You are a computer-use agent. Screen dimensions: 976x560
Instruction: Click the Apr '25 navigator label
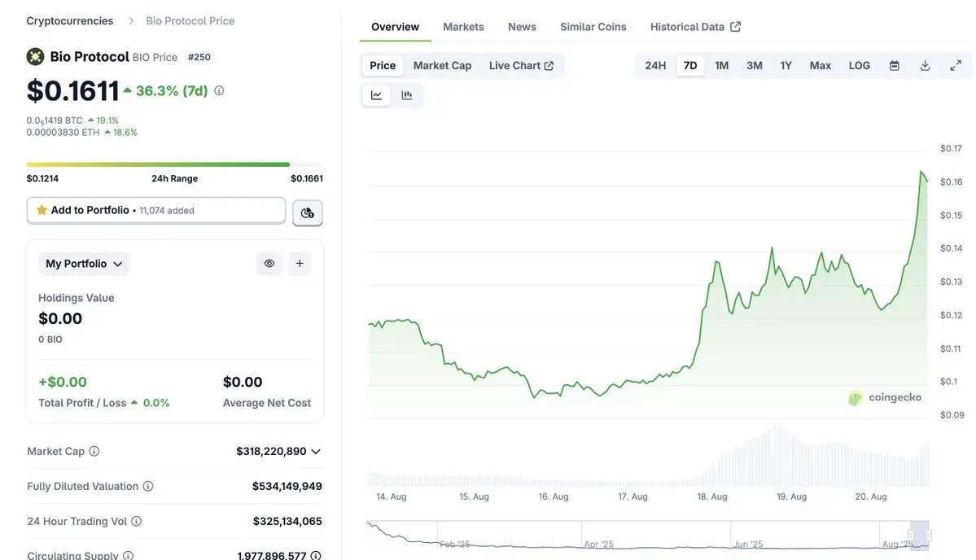pos(599,544)
